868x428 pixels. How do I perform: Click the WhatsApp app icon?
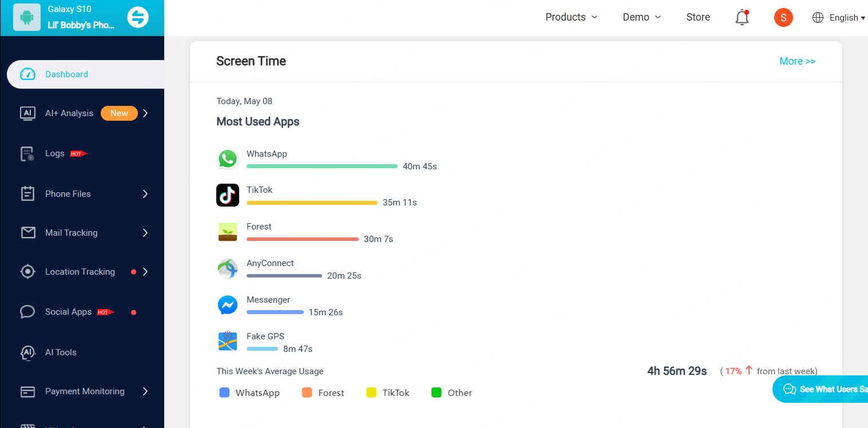(228, 159)
